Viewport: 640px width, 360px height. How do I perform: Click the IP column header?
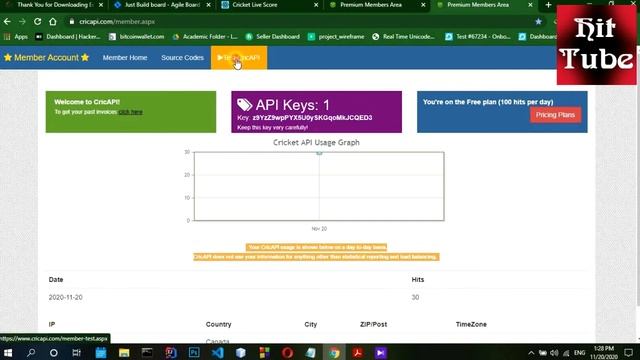pyautogui.click(x=52, y=324)
